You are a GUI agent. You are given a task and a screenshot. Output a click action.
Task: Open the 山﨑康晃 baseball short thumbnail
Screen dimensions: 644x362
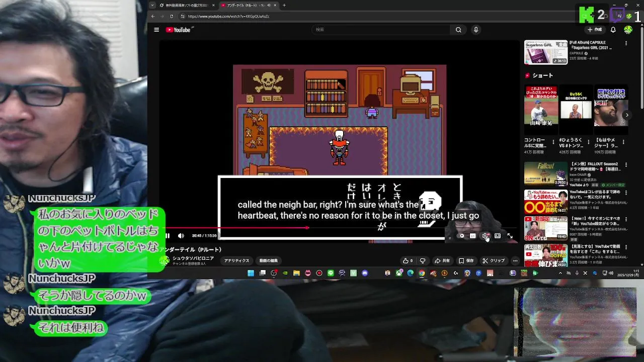[x=541, y=110]
